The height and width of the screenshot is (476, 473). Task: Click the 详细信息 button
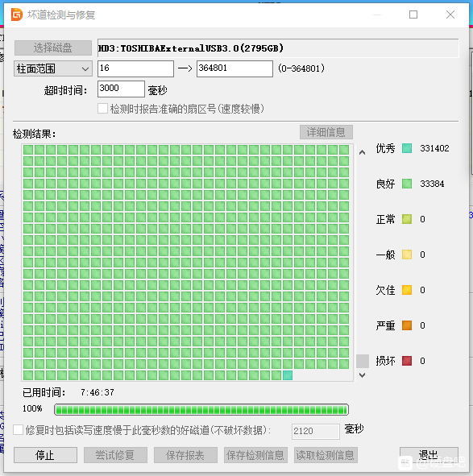[x=326, y=132]
